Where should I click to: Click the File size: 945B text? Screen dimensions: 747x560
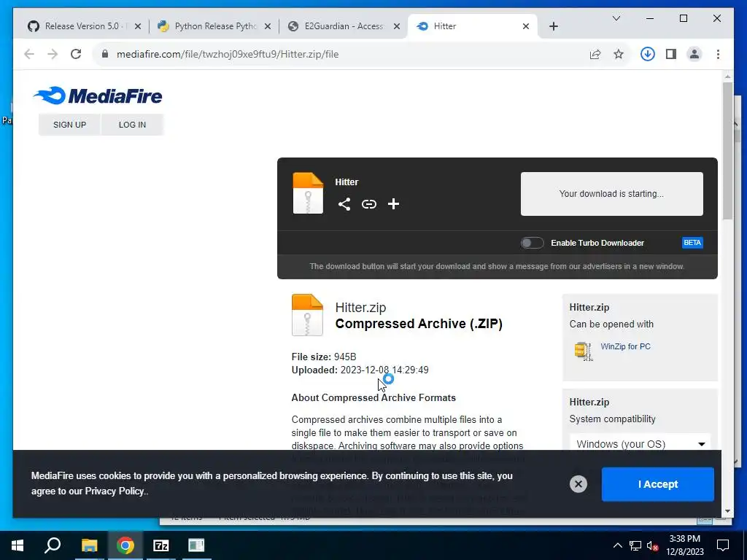pyautogui.click(x=324, y=357)
